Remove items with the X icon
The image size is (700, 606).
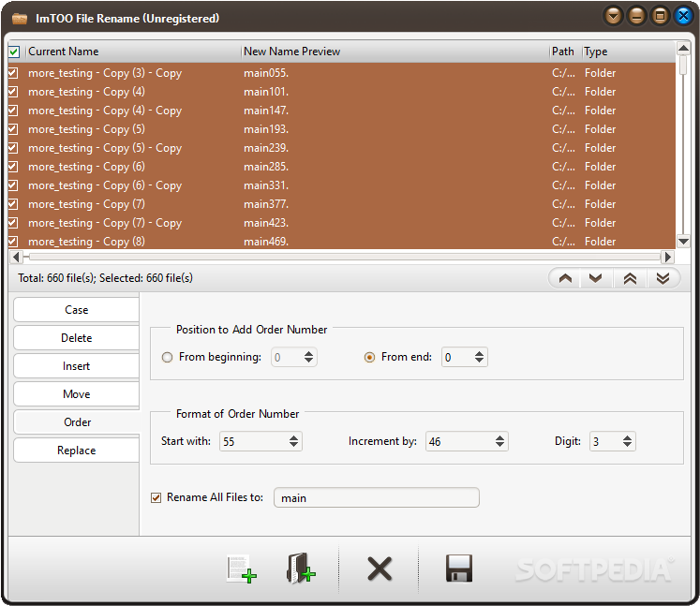click(x=380, y=569)
